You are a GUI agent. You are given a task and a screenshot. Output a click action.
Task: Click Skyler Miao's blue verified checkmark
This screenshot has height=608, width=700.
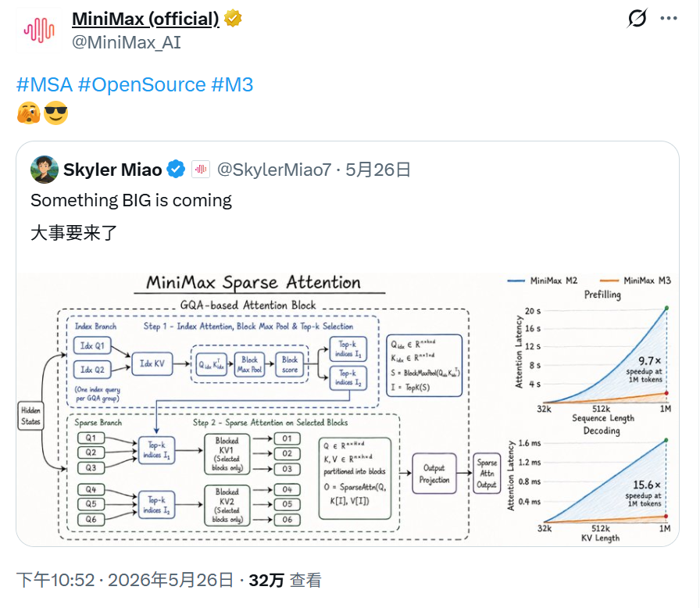(176, 170)
